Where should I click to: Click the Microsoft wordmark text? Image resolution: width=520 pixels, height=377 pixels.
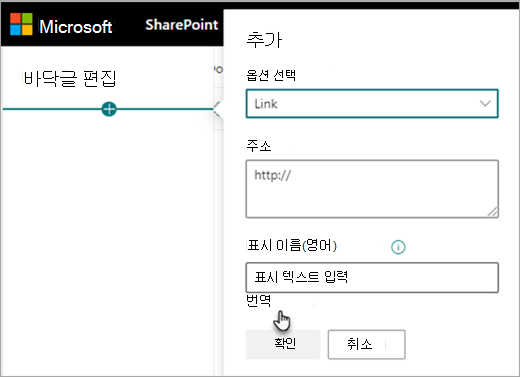click(76, 27)
